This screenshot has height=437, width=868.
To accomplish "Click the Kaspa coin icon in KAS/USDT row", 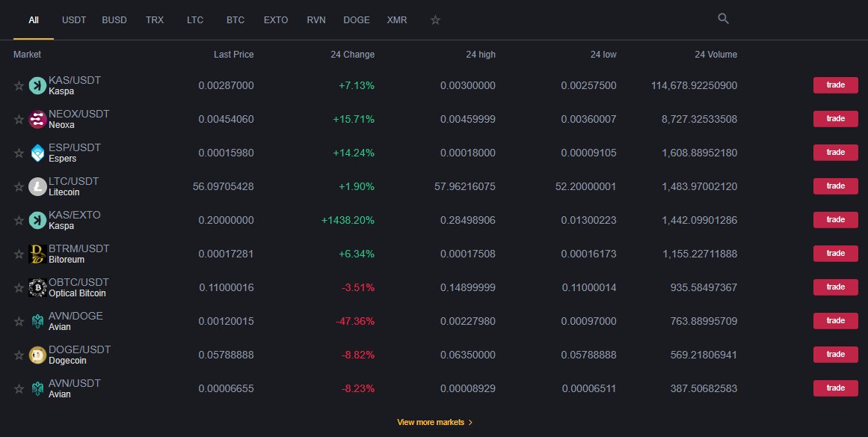I will point(37,85).
